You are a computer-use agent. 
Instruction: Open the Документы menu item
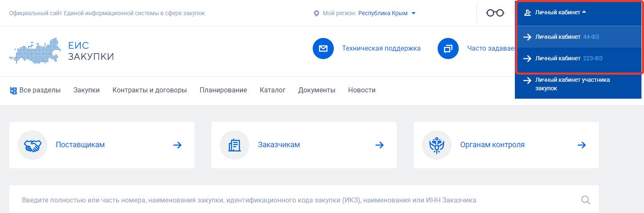(317, 90)
